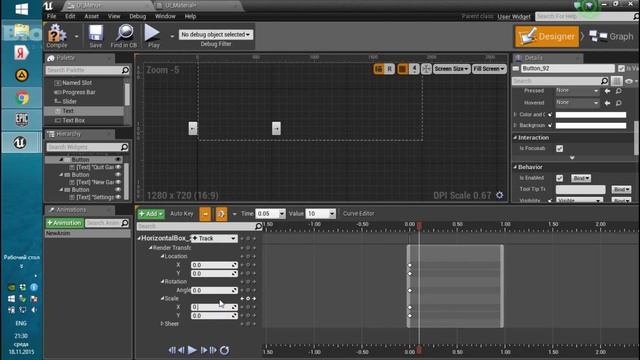
Task: Click the Play toolbar icon
Action: pos(153,36)
